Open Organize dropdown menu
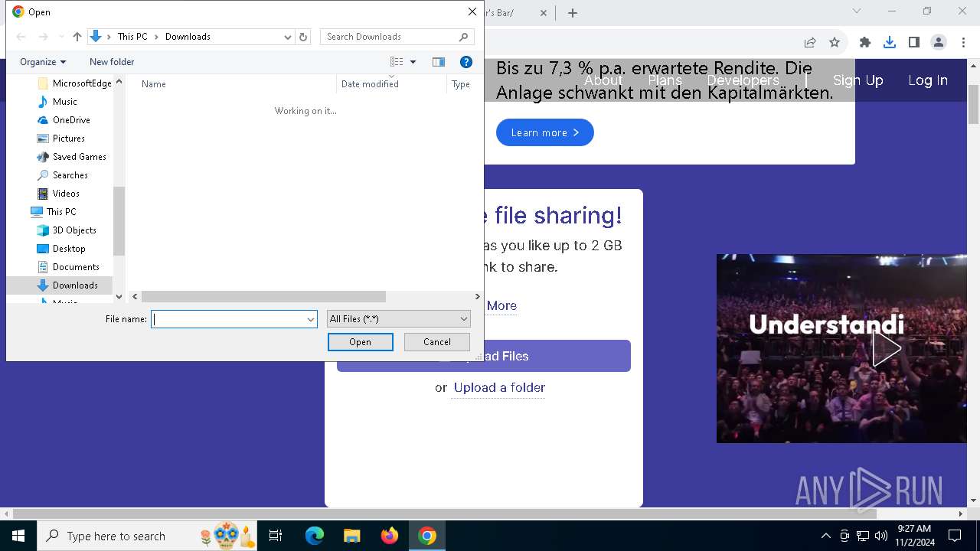 pos(43,62)
